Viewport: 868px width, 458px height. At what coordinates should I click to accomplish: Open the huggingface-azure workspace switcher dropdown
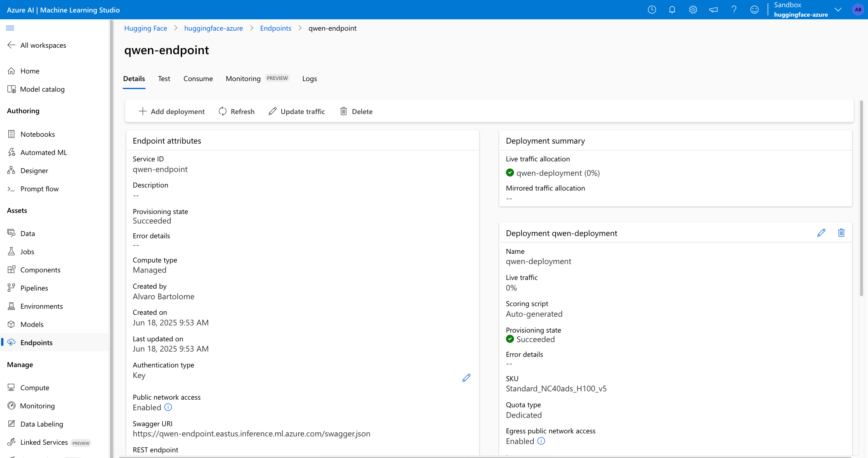click(x=838, y=9)
